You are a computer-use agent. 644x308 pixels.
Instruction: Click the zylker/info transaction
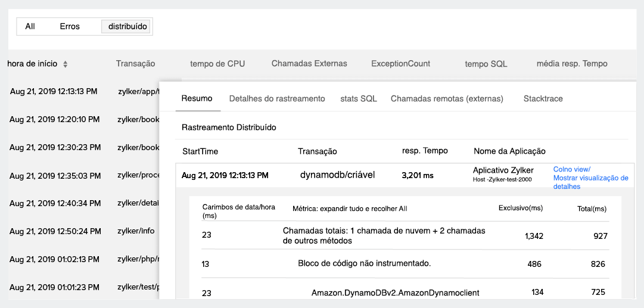pyautogui.click(x=136, y=231)
